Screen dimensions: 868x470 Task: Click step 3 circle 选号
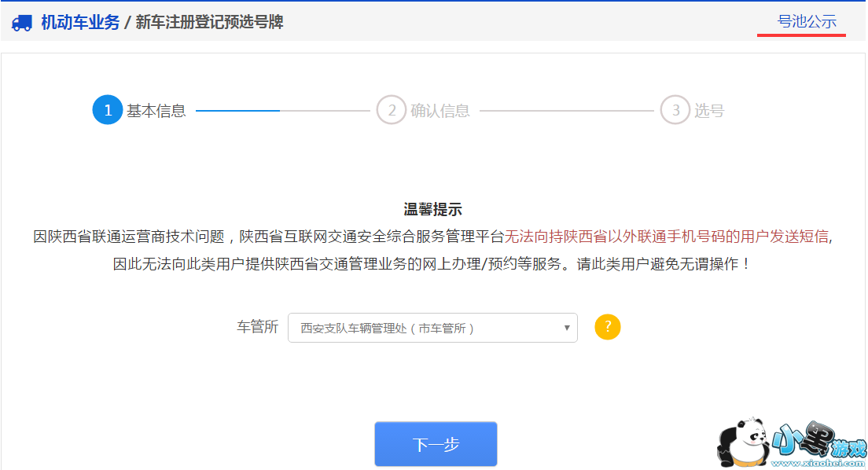coord(675,110)
